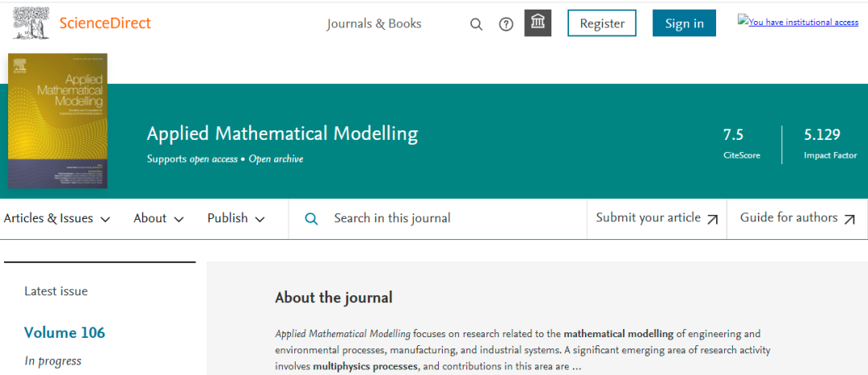868x375 pixels.
Task: Open help question mark icon
Action: 506,24
